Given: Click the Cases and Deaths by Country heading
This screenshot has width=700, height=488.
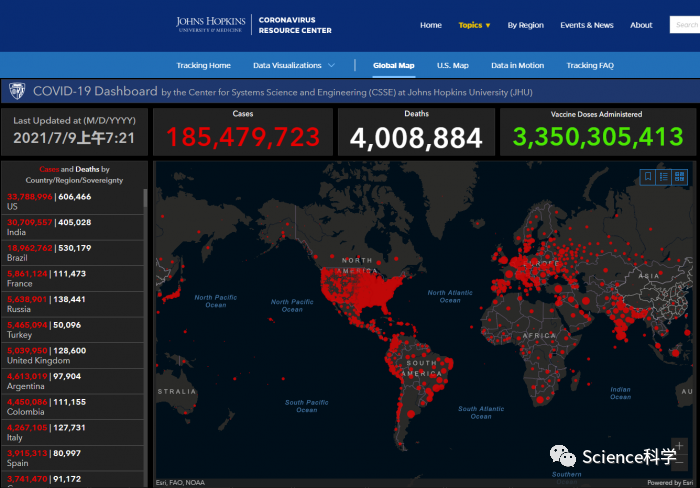Looking at the screenshot, I should tap(74, 175).
